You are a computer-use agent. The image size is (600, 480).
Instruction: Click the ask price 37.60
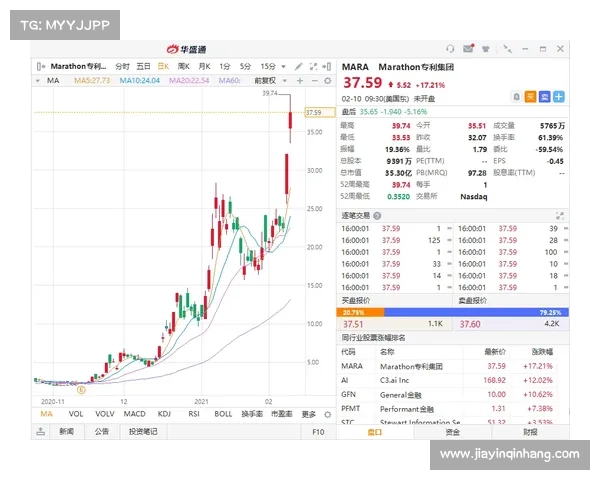tap(470, 325)
